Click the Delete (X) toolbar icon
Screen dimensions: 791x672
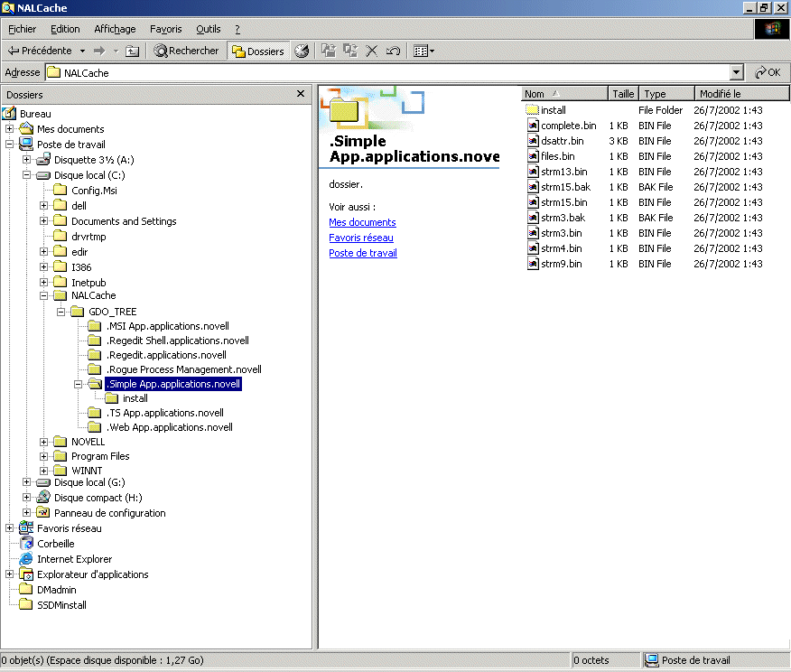(371, 51)
